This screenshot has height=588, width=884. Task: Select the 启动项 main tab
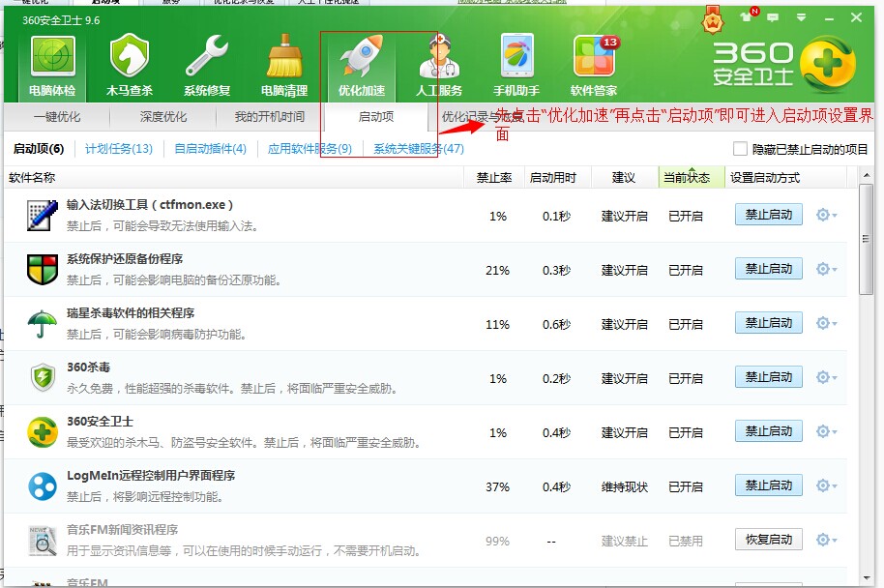pos(376,117)
